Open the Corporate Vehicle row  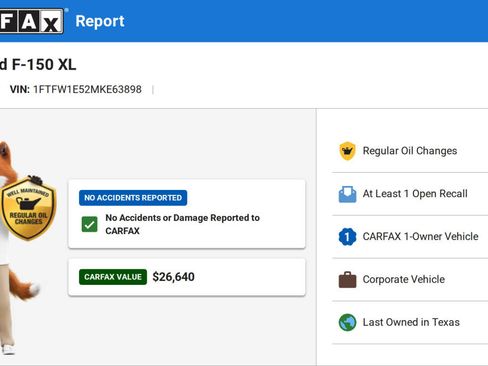point(410,279)
